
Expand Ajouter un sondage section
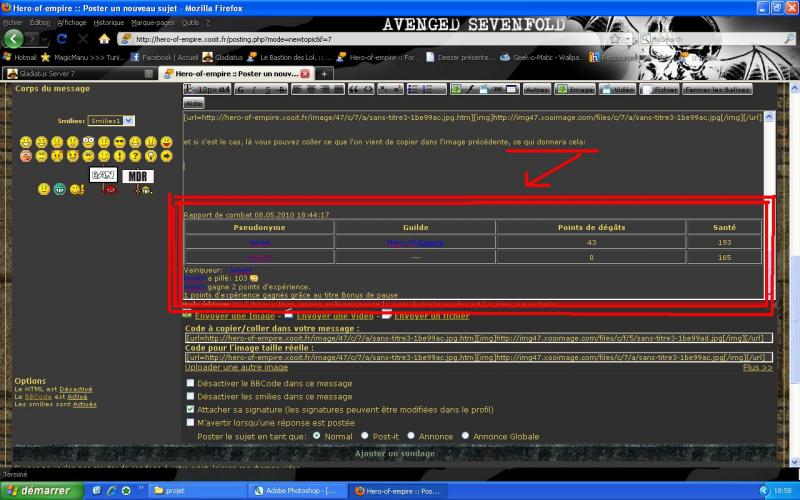(395, 453)
